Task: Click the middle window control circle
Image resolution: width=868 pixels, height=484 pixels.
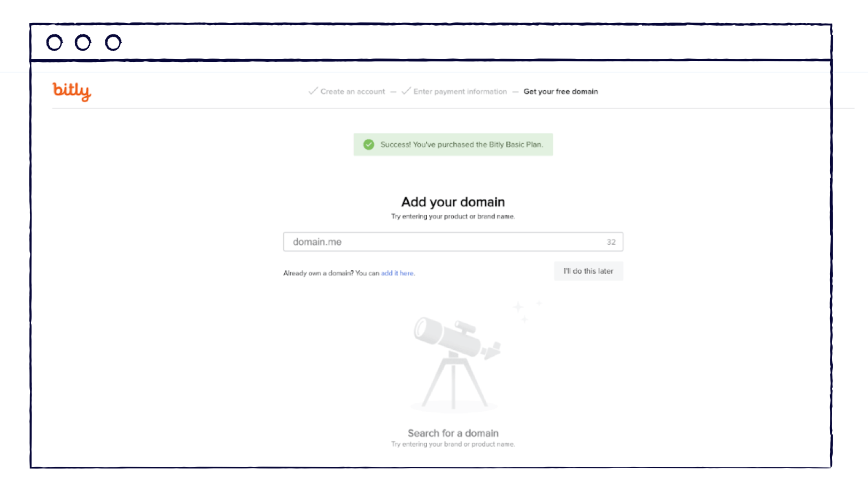Action: [x=83, y=42]
